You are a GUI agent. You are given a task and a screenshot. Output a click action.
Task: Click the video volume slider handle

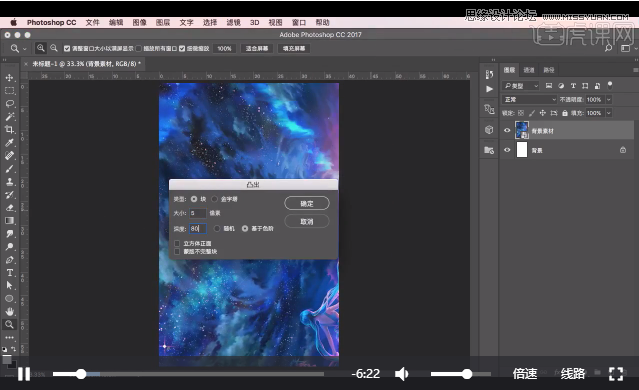click(x=467, y=374)
